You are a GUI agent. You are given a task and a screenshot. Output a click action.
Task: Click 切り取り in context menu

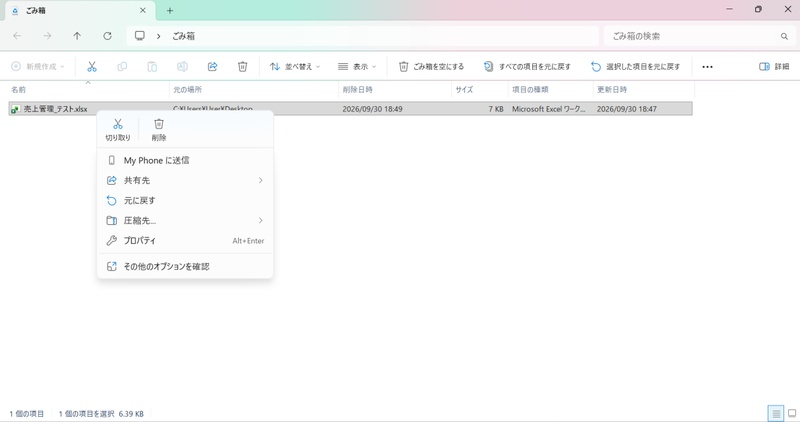tap(118, 130)
